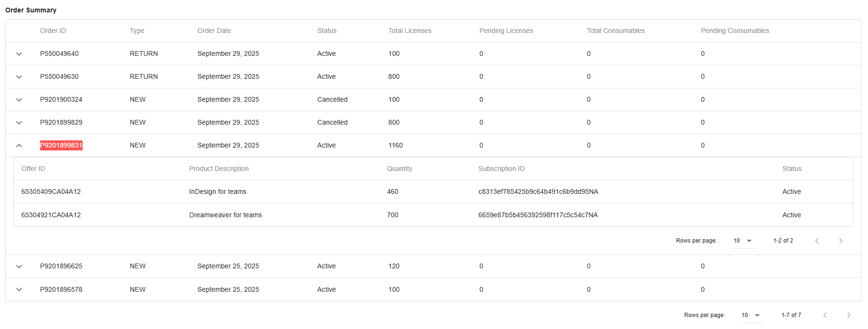Click the Order Date column header

pyautogui.click(x=214, y=31)
